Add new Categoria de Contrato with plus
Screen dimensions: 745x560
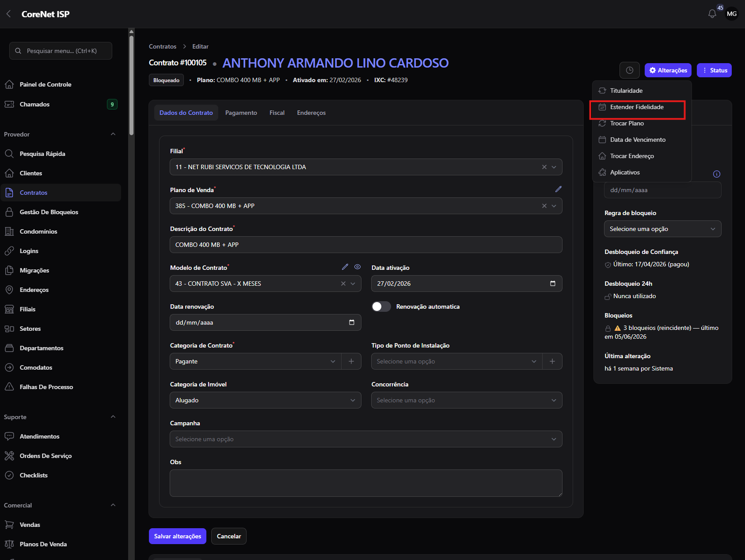point(351,361)
